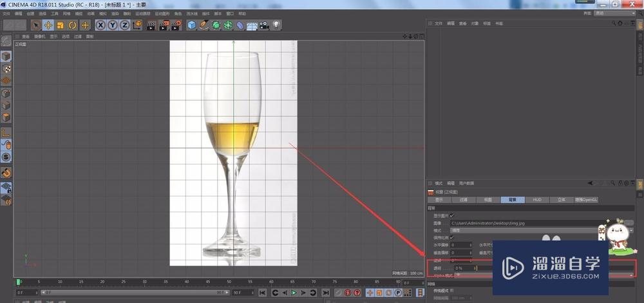Toggle the keep aspect ratio checkbox
The height and width of the screenshot is (303, 644).
[x=452, y=238]
